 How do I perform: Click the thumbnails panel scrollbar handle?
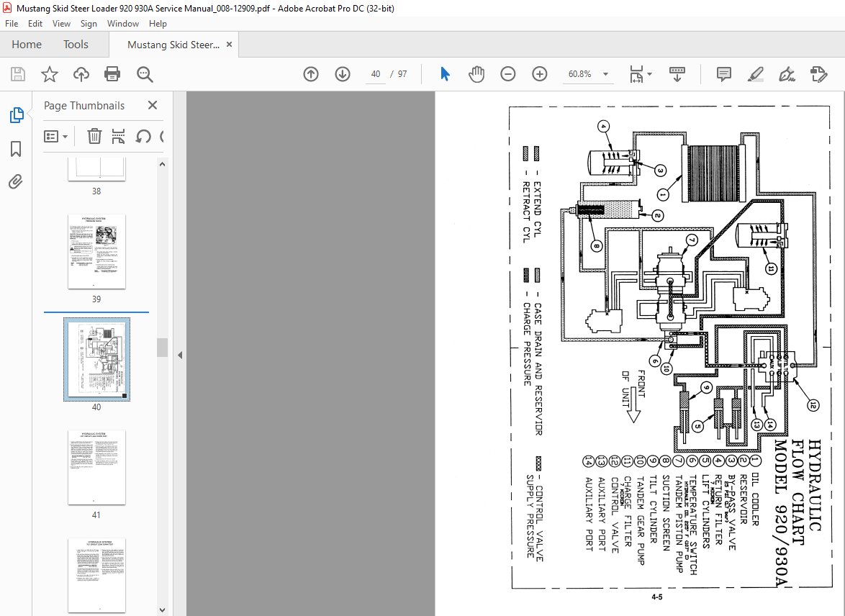pyautogui.click(x=162, y=348)
